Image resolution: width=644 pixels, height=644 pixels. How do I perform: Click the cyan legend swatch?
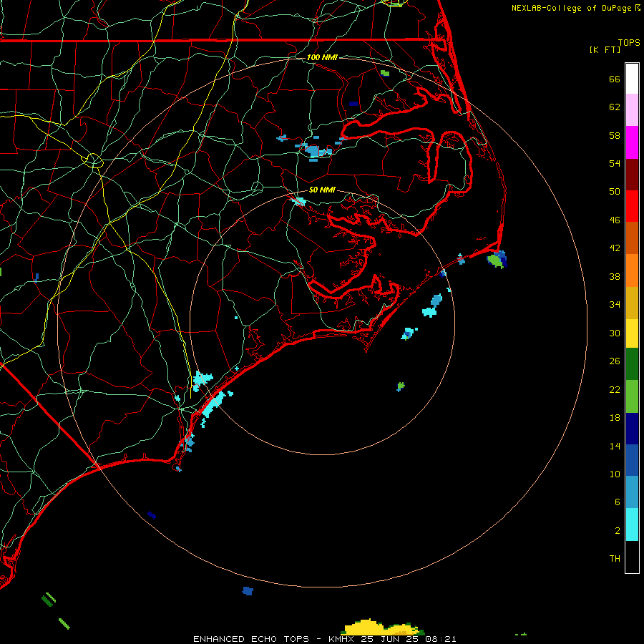pyautogui.click(x=632, y=525)
